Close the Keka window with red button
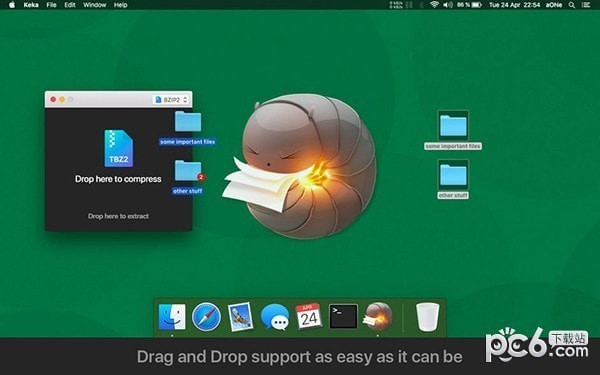Screen dimensions: 600x375 [x=53, y=99]
